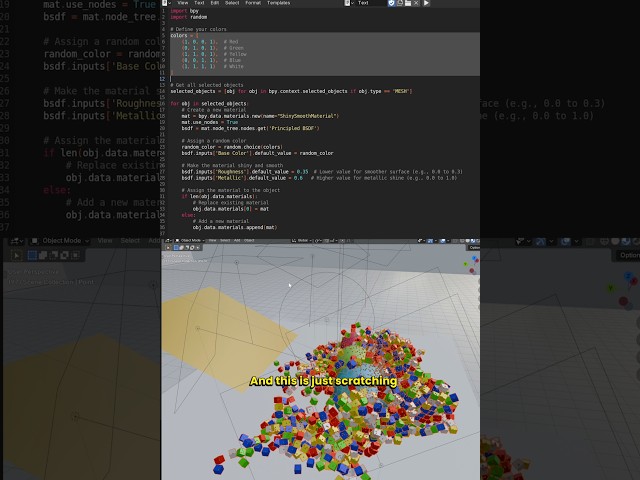Open the text editor Select menu
This screenshot has width=640, height=480.
232,3
